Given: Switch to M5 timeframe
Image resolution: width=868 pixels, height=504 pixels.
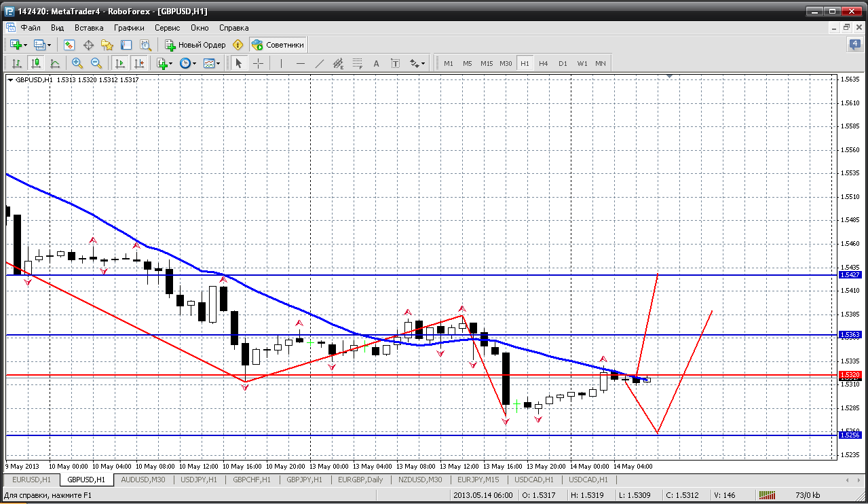Looking at the screenshot, I should (x=468, y=63).
